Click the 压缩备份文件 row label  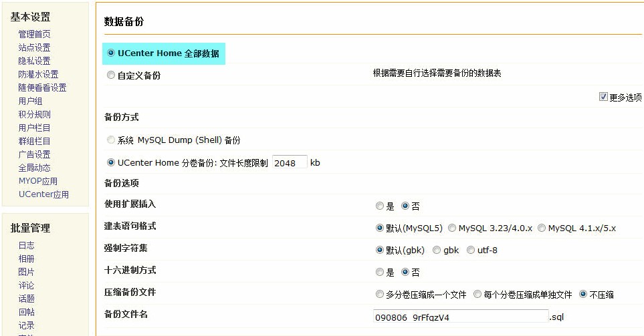130,292
